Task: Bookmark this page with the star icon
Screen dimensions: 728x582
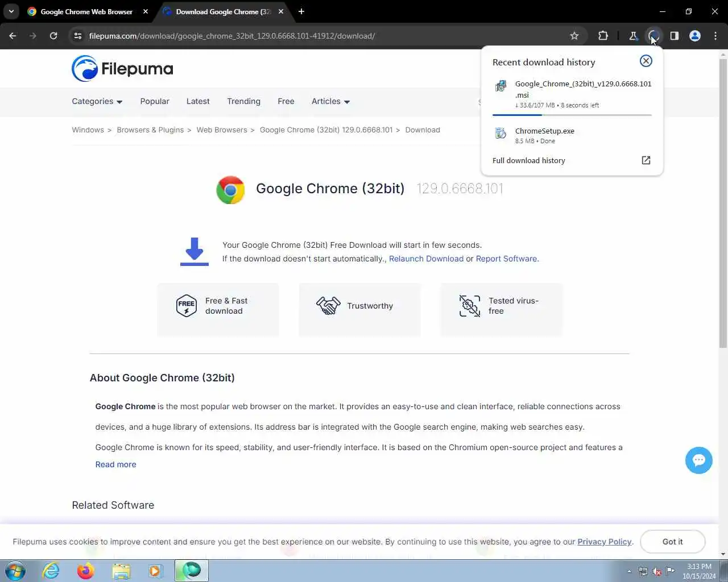Action: [574, 36]
